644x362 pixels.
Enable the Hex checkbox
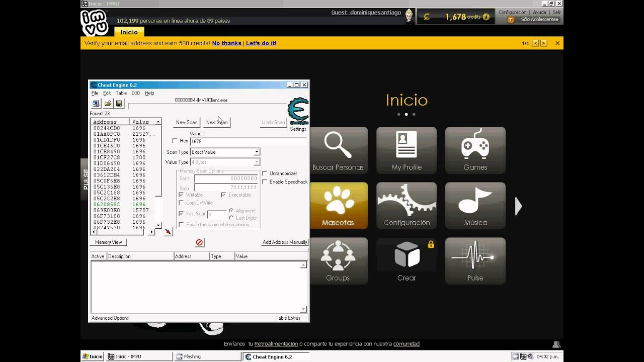tap(175, 141)
